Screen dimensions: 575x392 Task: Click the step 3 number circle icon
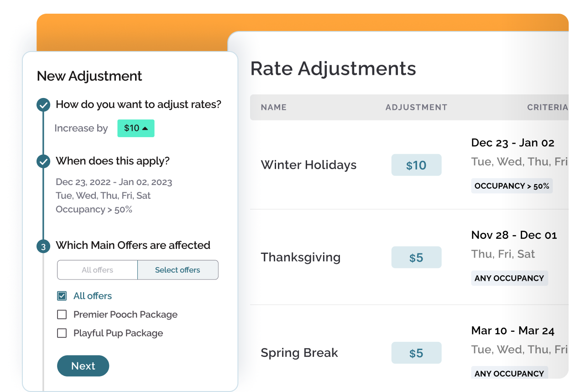[x=43, y=247]
